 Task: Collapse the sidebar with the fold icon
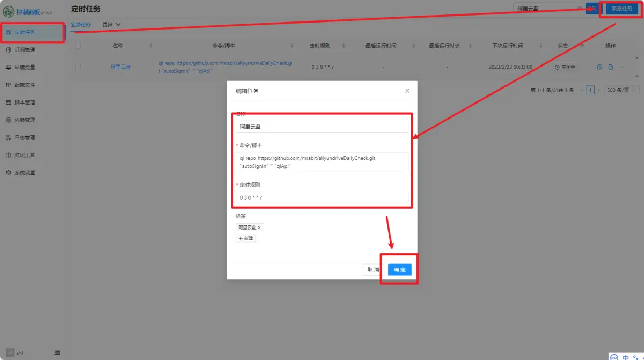(x=57, y=352)
